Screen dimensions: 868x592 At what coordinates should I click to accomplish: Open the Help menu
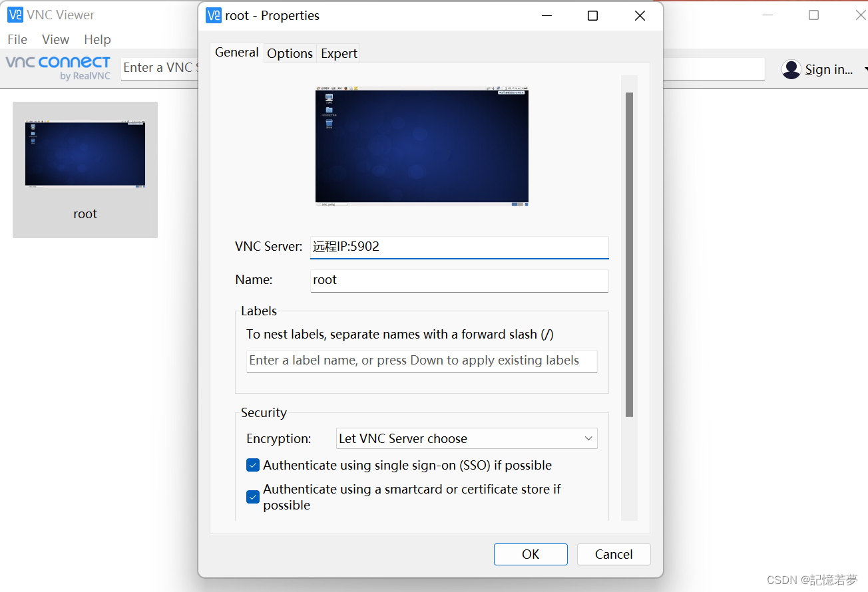click(97, 39)
